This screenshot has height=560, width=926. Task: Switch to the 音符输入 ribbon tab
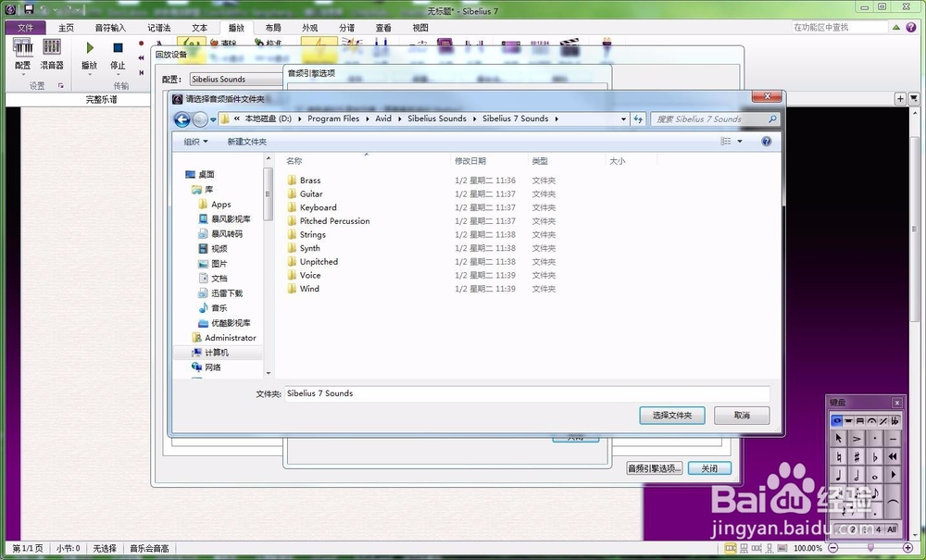point(110,28)
